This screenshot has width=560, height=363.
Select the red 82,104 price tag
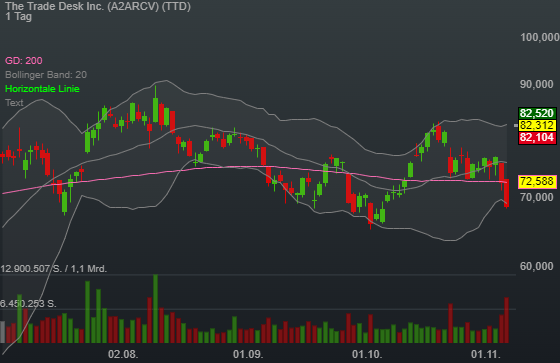pyautogui.click(x=537, y=138)
